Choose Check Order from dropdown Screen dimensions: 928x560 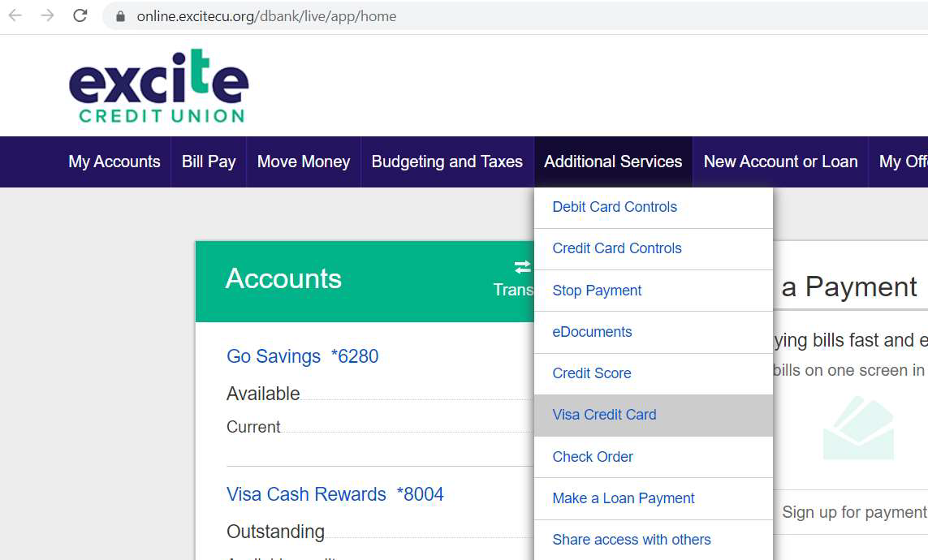654,456
